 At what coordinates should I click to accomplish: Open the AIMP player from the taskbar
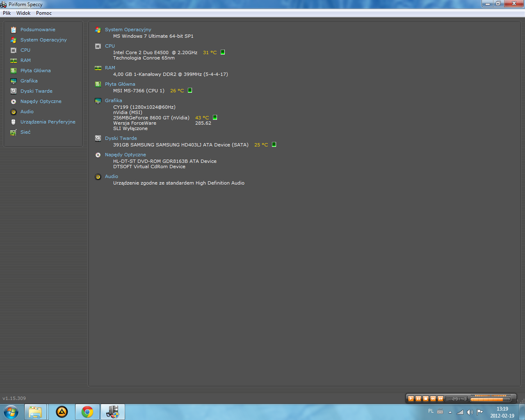tap(62, 412)
